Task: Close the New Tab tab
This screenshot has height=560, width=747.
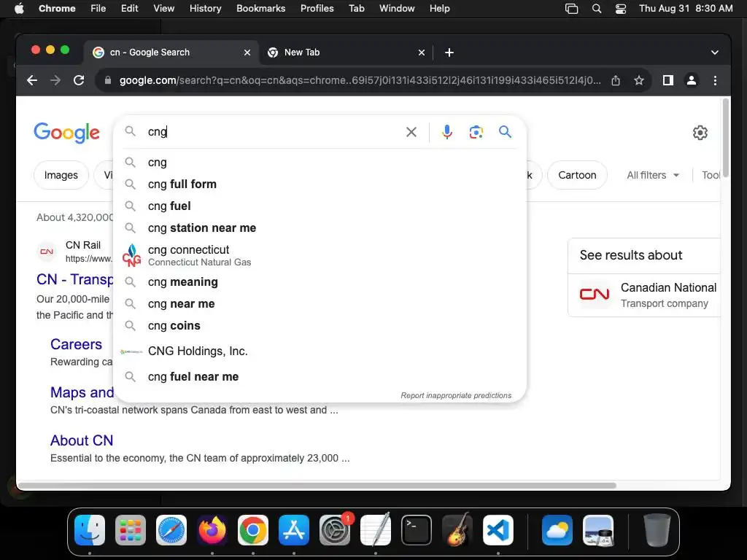Action: [421, 52]
